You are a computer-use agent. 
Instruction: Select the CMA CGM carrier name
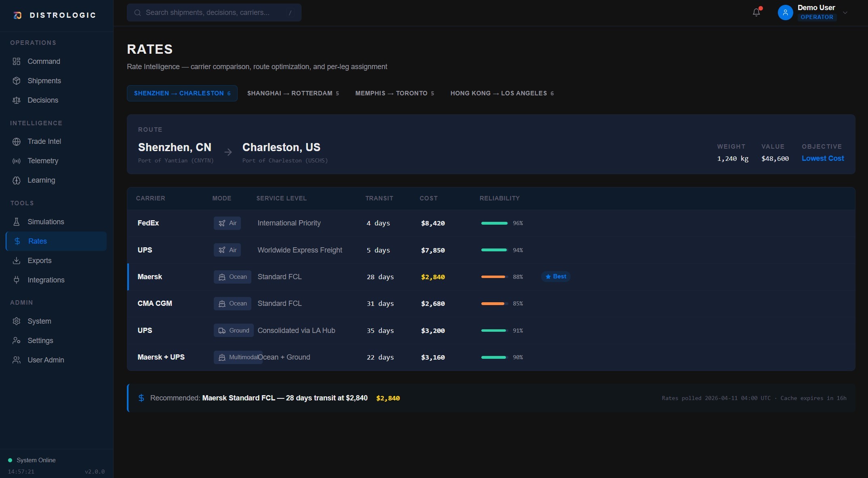[x=155, y=303]
